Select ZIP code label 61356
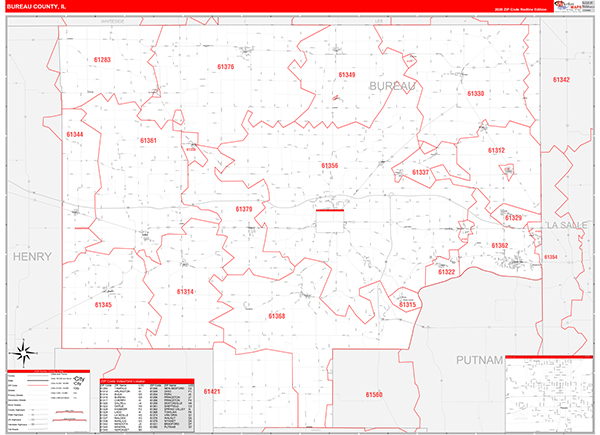Screen dimensions: 600x435 coord(329,166)
